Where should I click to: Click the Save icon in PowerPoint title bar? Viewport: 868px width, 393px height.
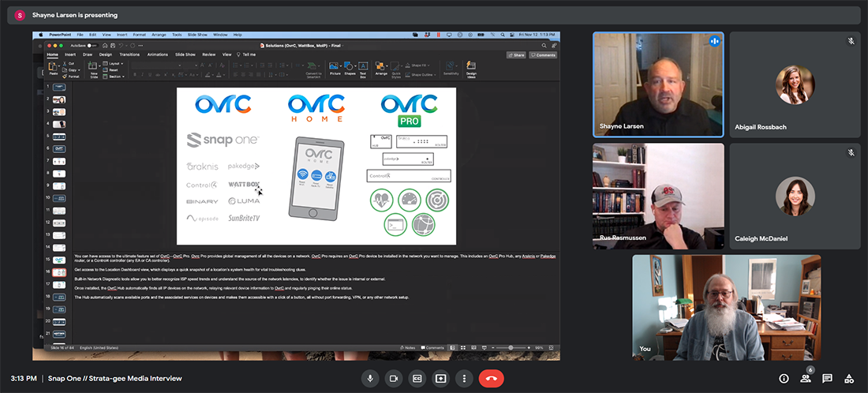(113, 46)
